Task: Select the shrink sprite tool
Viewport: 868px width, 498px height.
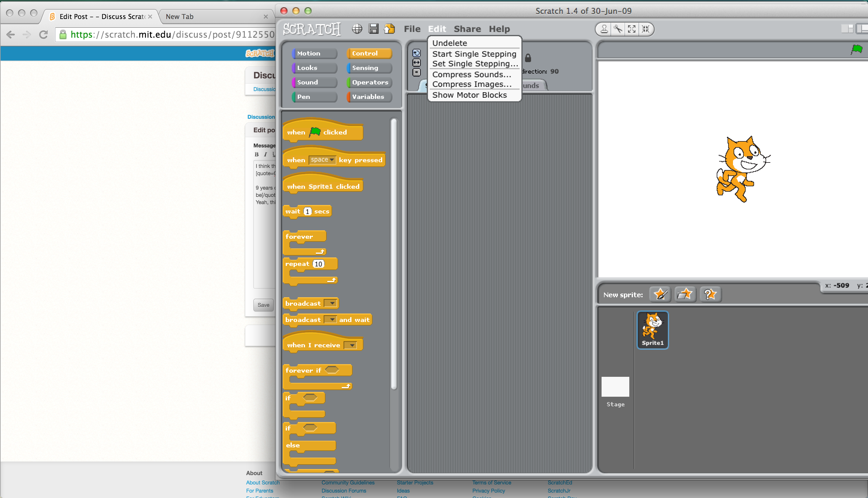Action: pos(646,29)
